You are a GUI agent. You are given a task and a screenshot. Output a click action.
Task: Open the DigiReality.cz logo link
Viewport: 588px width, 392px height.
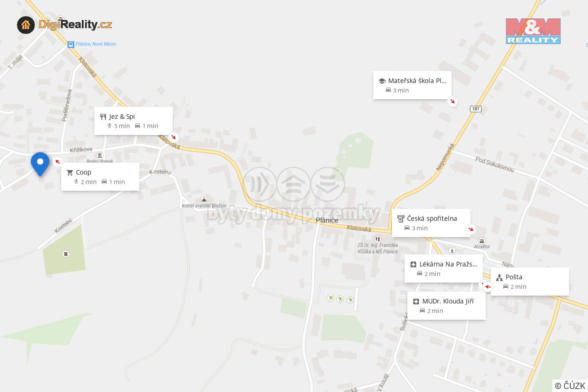pos(65,25)
